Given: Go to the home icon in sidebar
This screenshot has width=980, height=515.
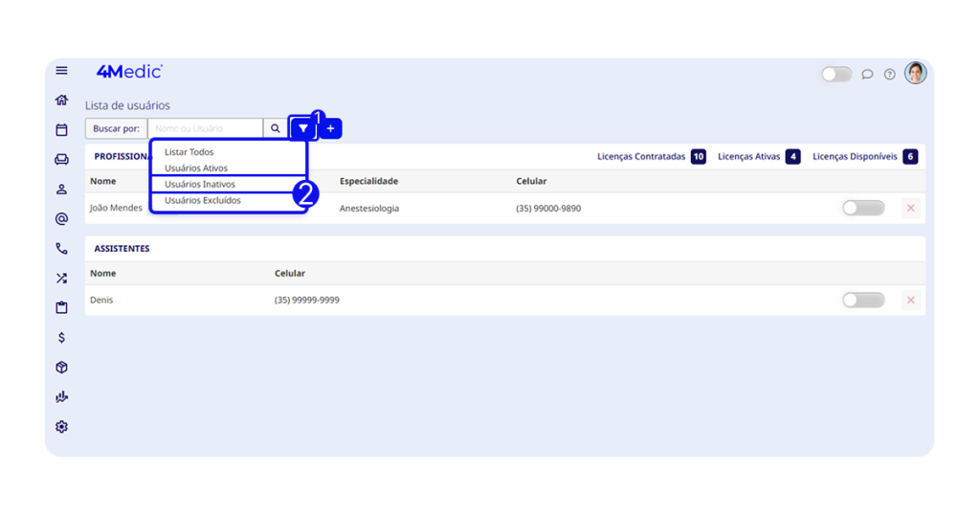Looking at the screenshot, I should tap(61, 101).
